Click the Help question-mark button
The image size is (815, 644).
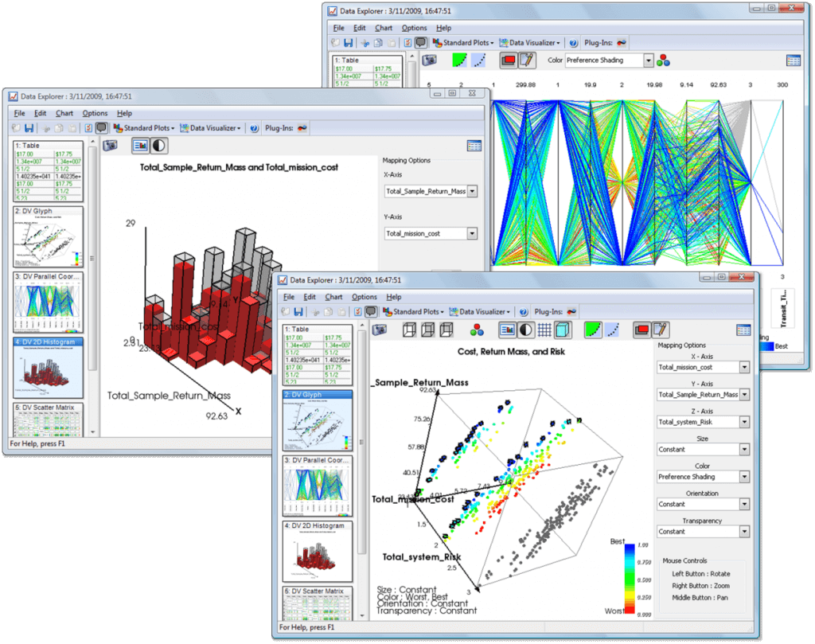point(522,310)
